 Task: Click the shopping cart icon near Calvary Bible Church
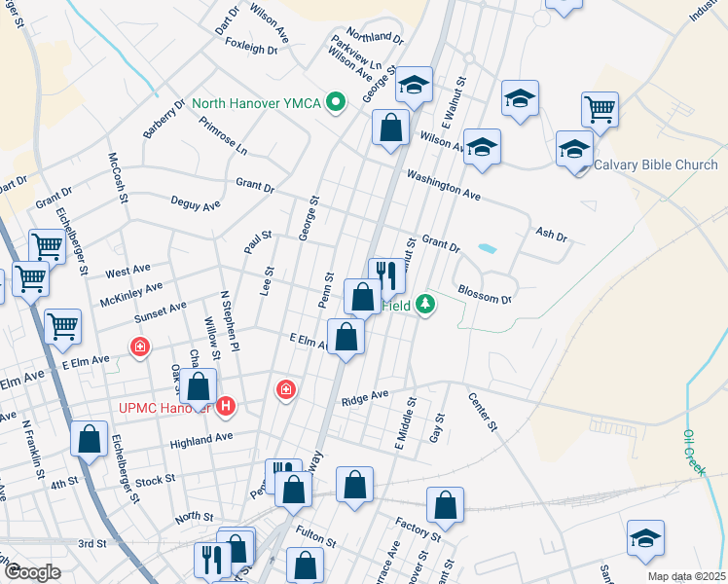point(600,109)
